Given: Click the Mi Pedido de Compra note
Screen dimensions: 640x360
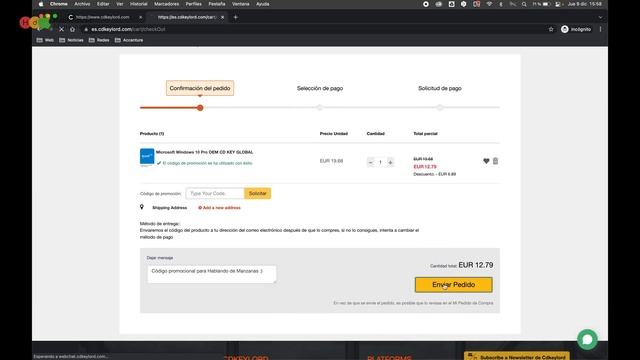Looking at the screenshot, I should click(413, 303).
